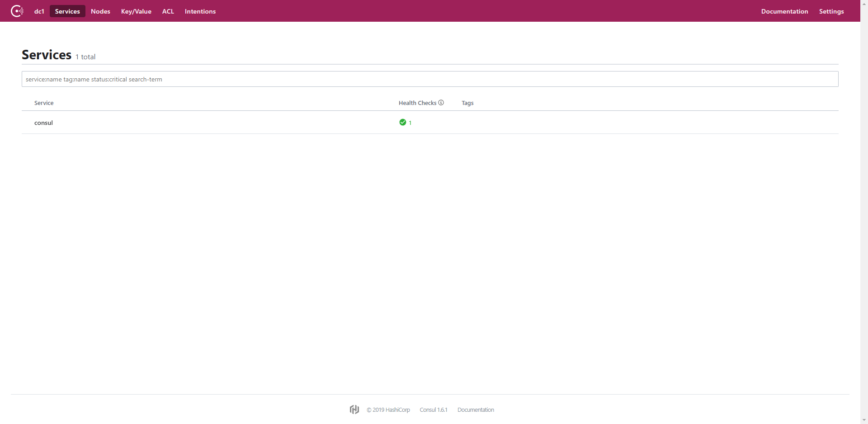The width and height of the screenshot is (868, 424).
Task: Focus the services search filter field
Action: 430,79
